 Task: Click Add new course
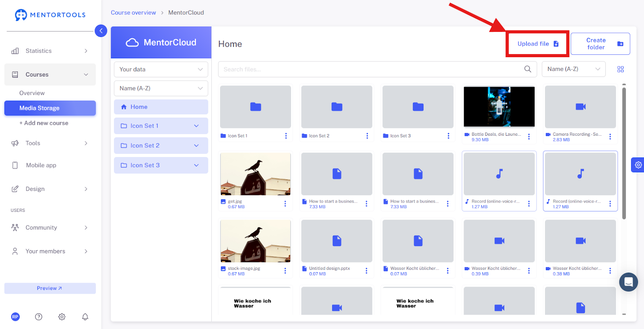pyautogui.click(x=44, y=123)
